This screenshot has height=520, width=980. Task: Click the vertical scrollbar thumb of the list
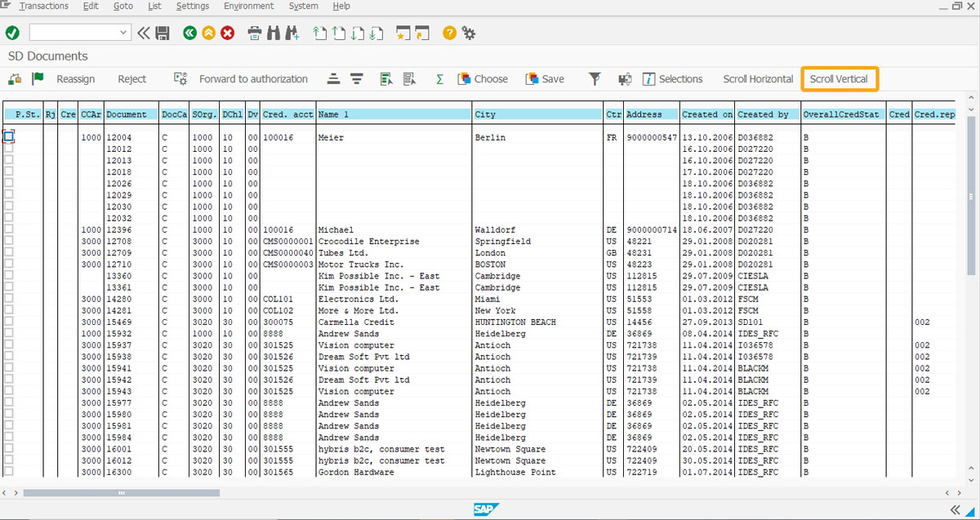(970, 196)
